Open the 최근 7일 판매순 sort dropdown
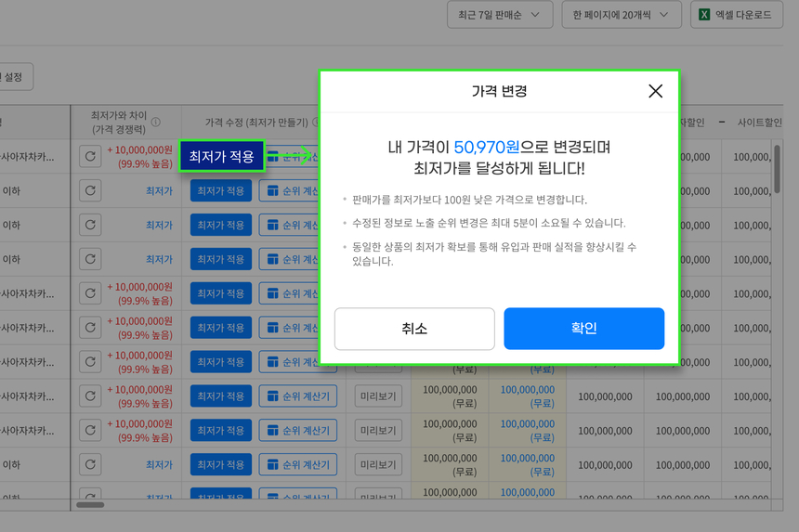This screenshot has height=532, width=799. coord(500,15)
